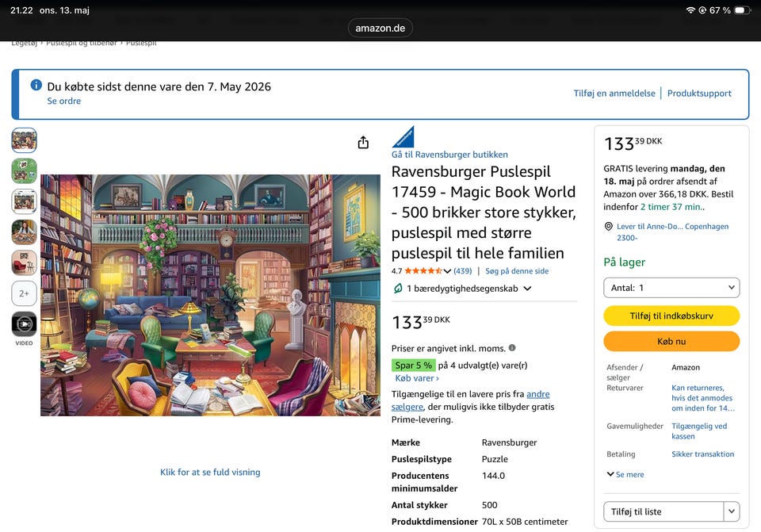Select third product thumbnail image

(25, 201)
